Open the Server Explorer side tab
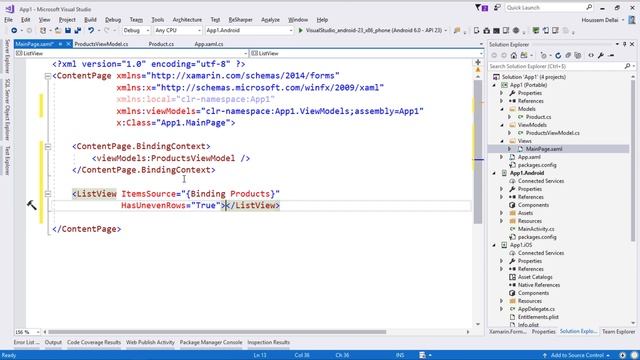Image resolution: width=640 pixels, height=360 pixels. point(7,56)
